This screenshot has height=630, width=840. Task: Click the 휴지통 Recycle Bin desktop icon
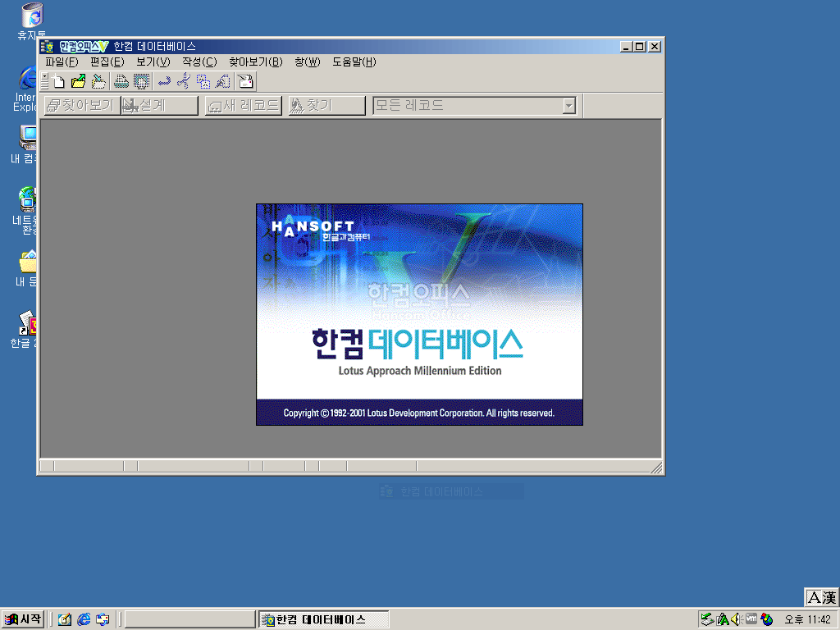pyautogui.click(x=31, y=21)
